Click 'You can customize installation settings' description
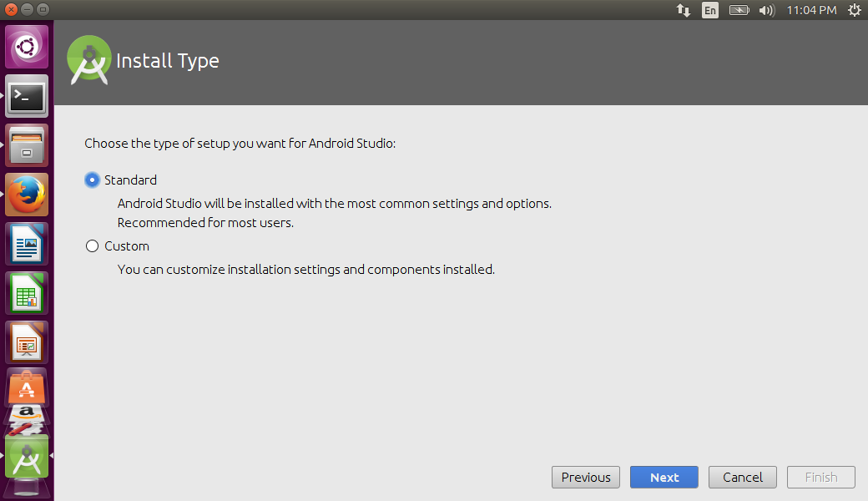Viewport: 868px width, 501px height. pos(306,270)
